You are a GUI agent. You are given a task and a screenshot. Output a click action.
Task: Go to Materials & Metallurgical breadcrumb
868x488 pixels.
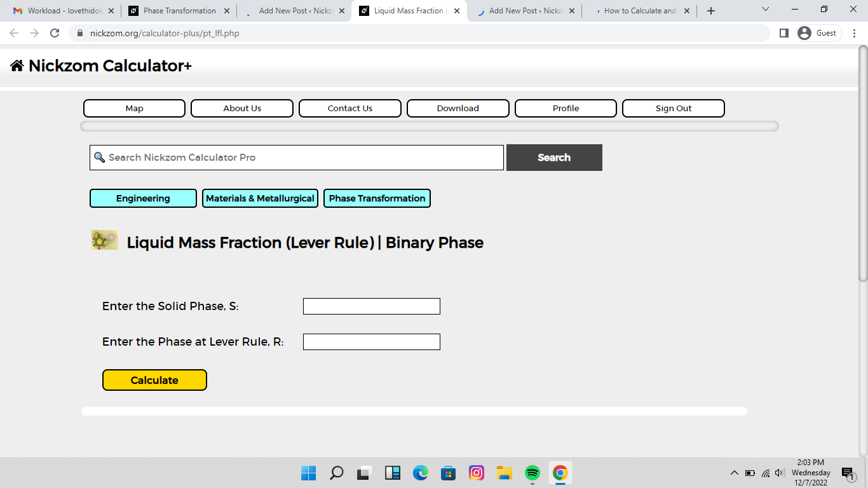pyautogui.click(x=260, y=198)
